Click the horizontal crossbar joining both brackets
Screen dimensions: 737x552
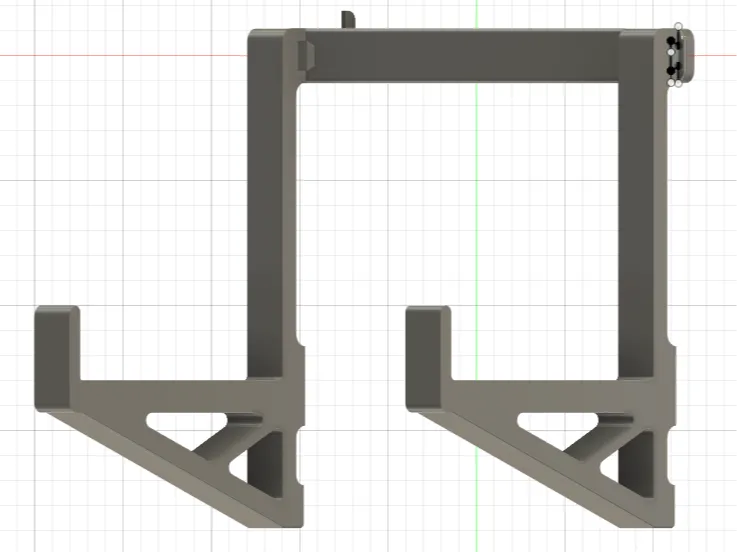463,55
